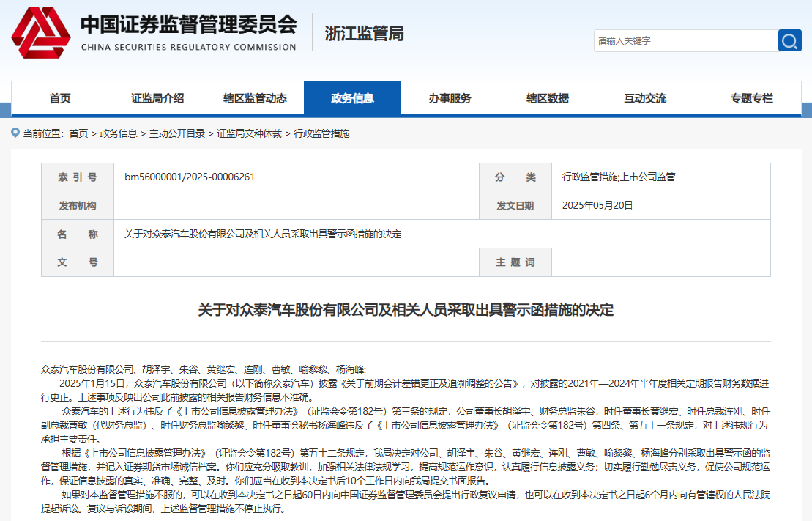Select the 辖区监管动态 navigation tab
This screenshot has height=521, width=812.
pos(256,97)
